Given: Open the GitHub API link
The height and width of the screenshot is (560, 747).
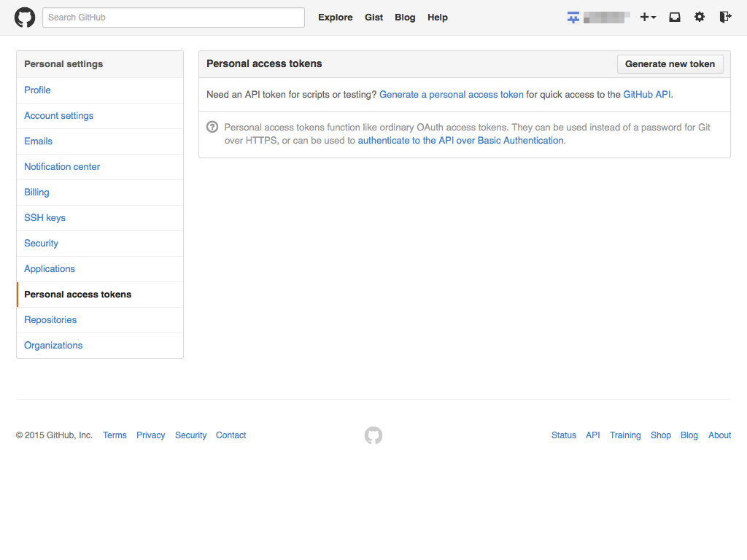Looking at the screenshot, I should coord(647,95).
